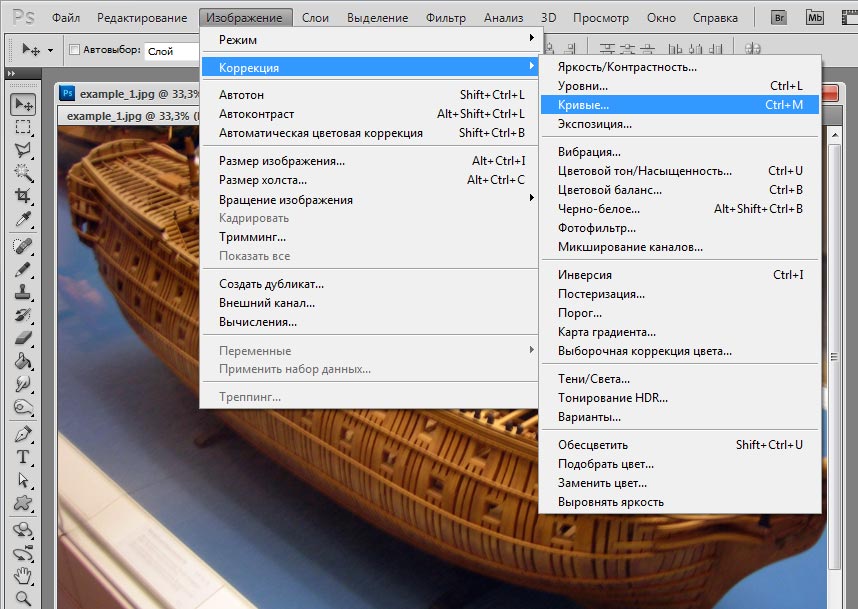Viewport: 858px width, 609px height.
Task: Expand the Вращение изображения submenu
Action: (x=371, y=199)
